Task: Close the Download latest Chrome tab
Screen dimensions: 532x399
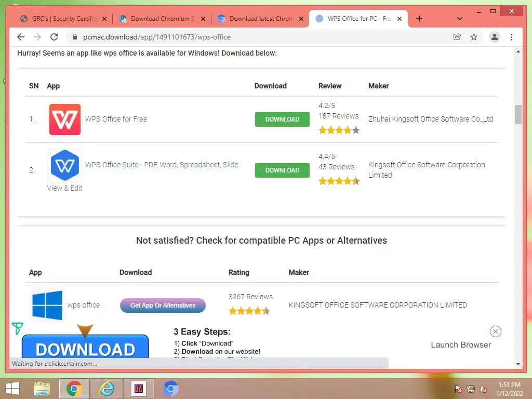Action: pos(301,19)
